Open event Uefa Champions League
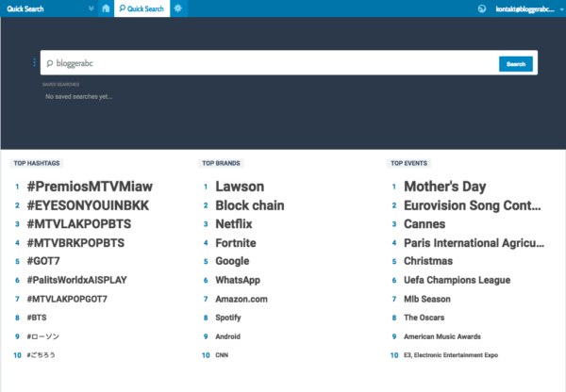566x392 pixels. pyautogui.click(x=457, y=280)
